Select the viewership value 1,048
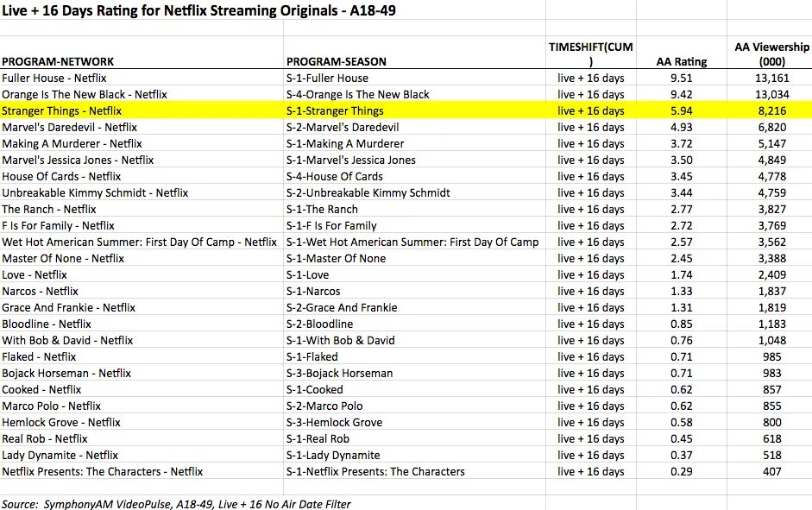The width and height of the screenshot is (812, 510). point(771,341)
